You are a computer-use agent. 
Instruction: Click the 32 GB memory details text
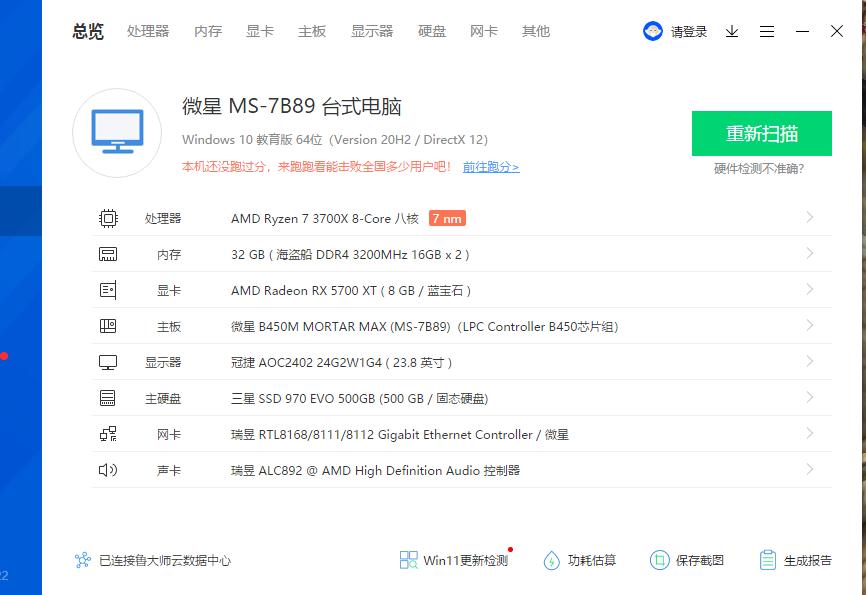point(350,255)
